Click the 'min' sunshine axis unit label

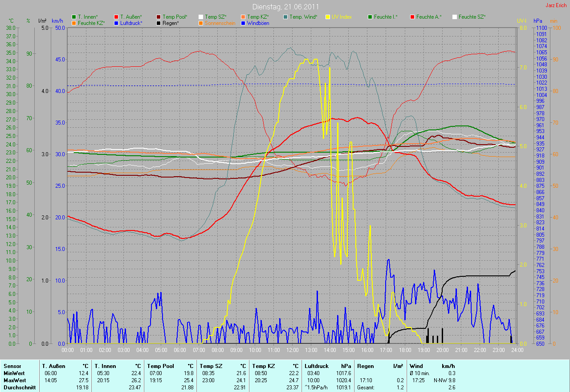coord(554,21)
